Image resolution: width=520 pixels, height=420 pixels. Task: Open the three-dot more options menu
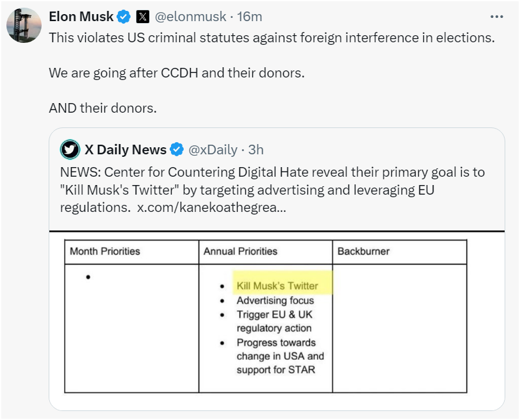click(496, 17)
